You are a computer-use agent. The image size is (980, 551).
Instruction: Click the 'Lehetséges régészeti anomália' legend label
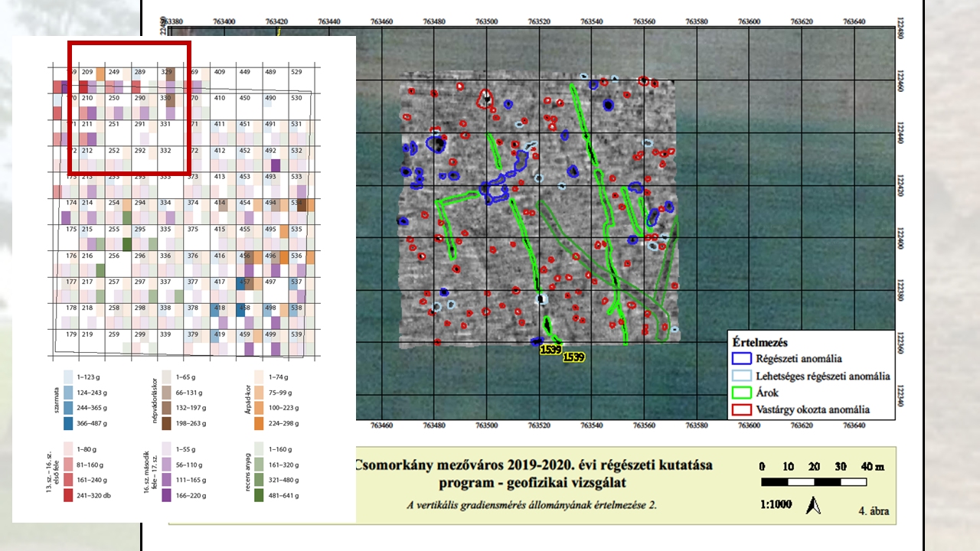[824, 376]
